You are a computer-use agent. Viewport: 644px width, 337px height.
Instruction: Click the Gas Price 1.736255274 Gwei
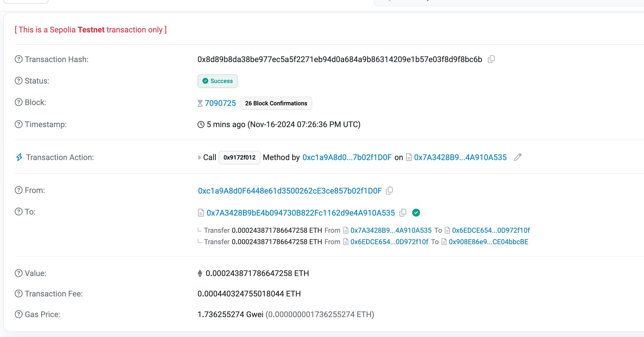(x=230, y=315)
